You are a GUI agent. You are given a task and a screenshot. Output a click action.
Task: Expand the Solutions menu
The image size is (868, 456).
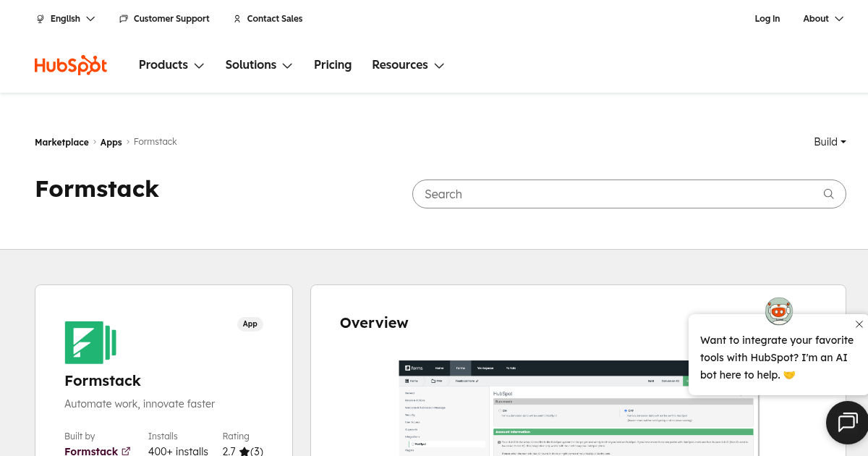coord(259,65)
